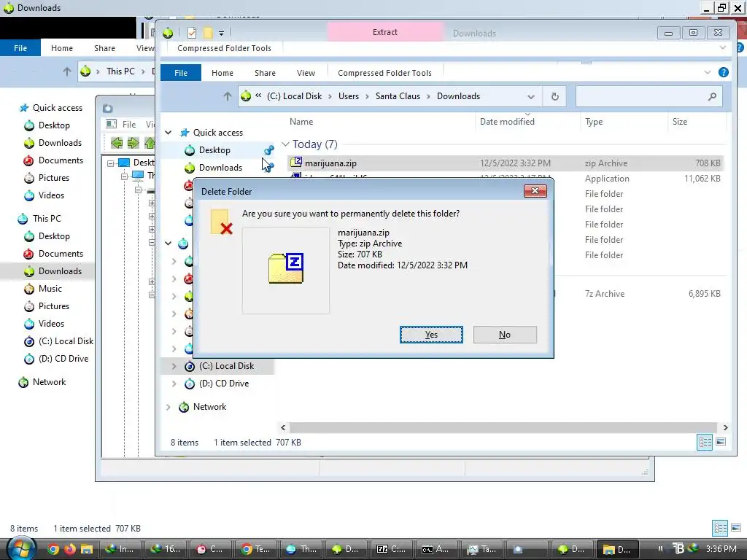Screen dimensions: 747x560
Task: Select Music in the back window navigation pane
Action: pos(50,289)
